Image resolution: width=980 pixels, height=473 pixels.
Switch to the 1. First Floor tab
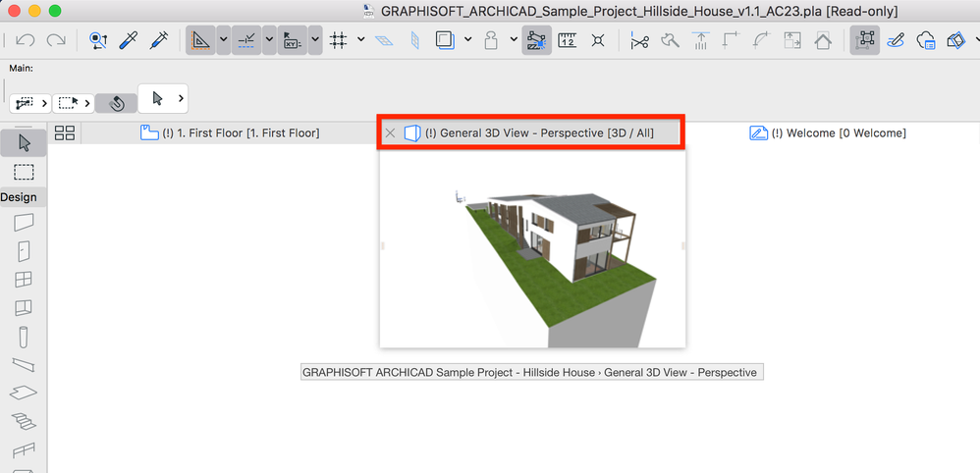pos(230,133)
